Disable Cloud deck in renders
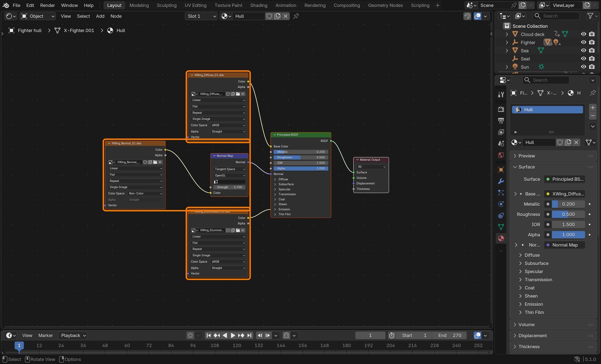The width and height of the screenshot is (601, 364). [592, 34]
